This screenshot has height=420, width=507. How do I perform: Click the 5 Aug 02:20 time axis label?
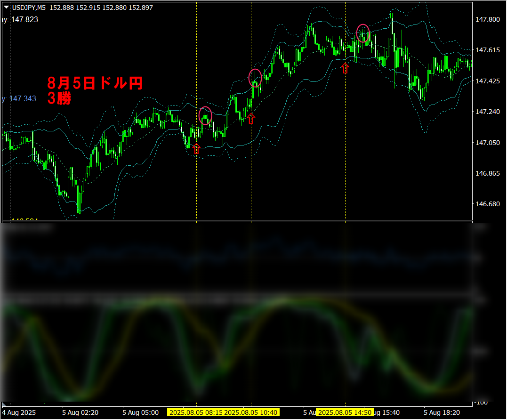[x=80, y=412]
